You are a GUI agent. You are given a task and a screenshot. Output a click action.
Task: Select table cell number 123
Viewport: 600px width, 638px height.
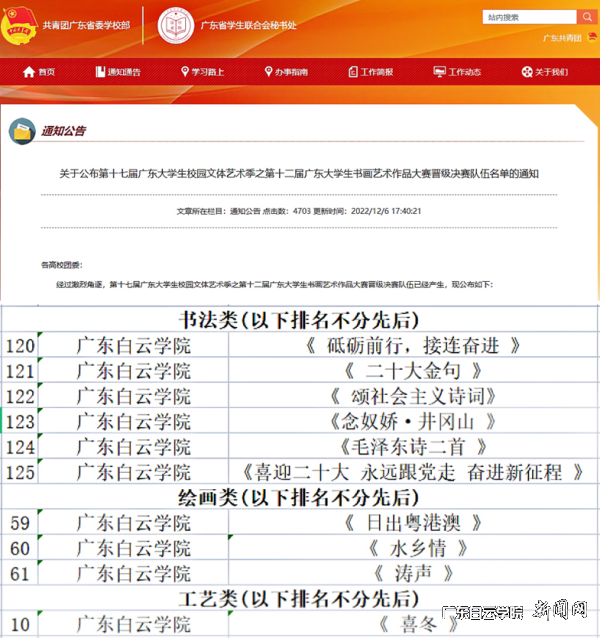point(20,421)
